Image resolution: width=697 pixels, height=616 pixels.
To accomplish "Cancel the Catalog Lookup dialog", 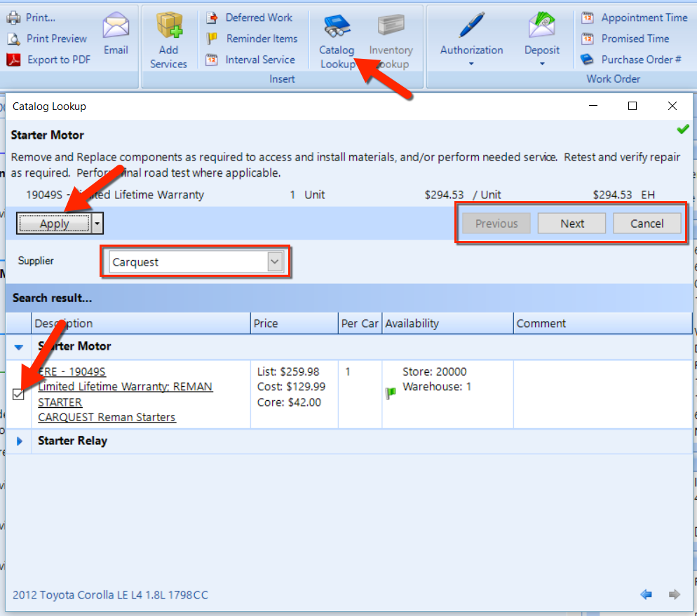I will tap(646, 224).
